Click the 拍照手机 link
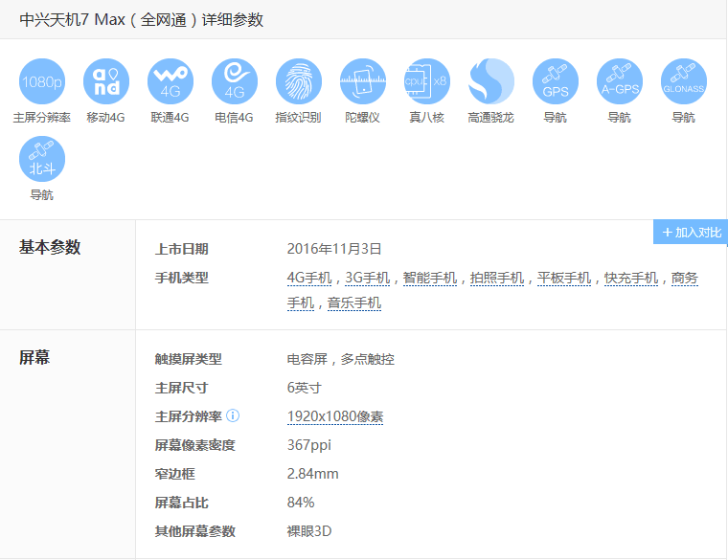The width and height of the screenshot is (728, 560). click(497, 278)
